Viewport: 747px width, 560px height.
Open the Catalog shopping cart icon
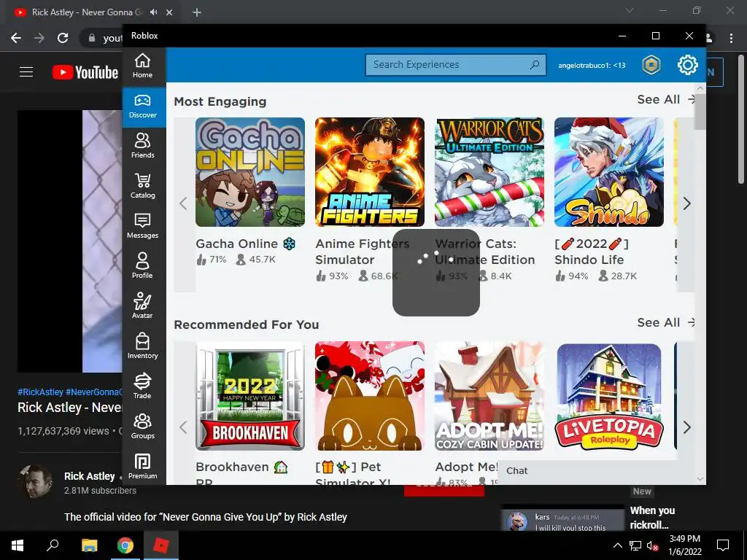click(x=142, y=181)
